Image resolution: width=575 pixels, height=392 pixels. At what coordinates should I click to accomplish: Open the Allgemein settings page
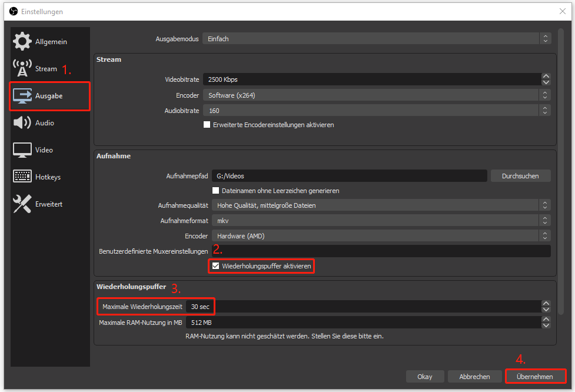50,41
